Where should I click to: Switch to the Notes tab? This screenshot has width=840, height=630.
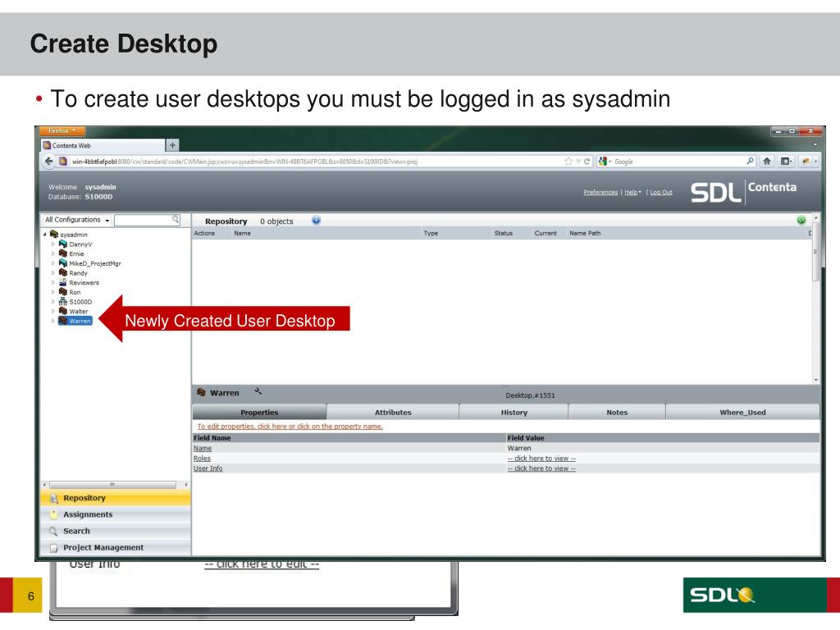(x=617, y=413)
